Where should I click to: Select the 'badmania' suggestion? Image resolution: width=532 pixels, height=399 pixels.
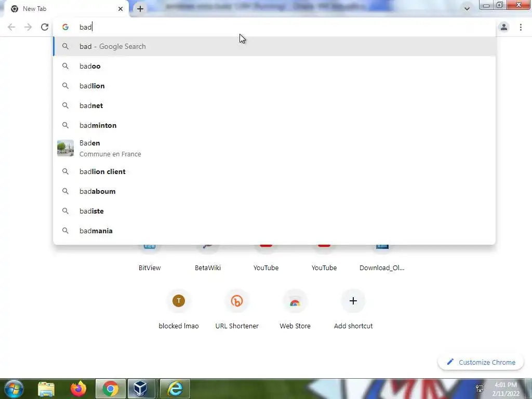pyautogui.click(x=274, y=231)
